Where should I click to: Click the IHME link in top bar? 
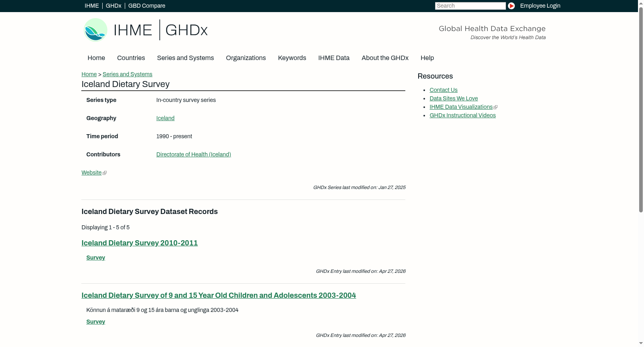click(92, 6)
